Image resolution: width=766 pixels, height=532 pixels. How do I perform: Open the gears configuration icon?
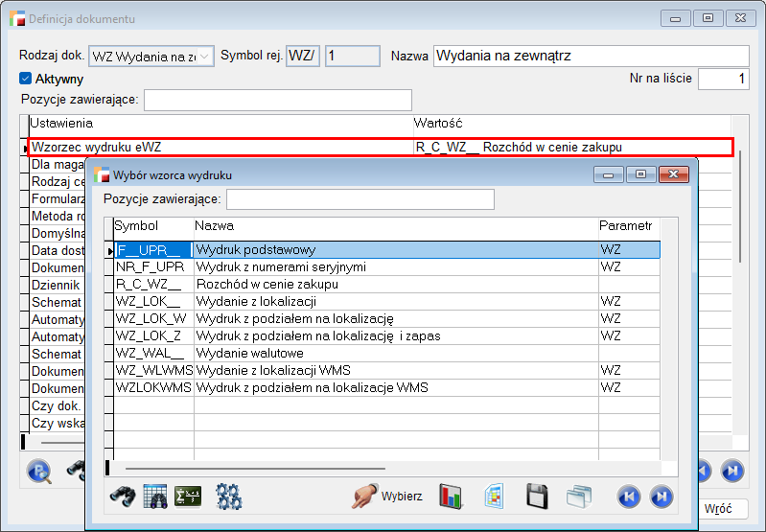(x=228, y=496)
